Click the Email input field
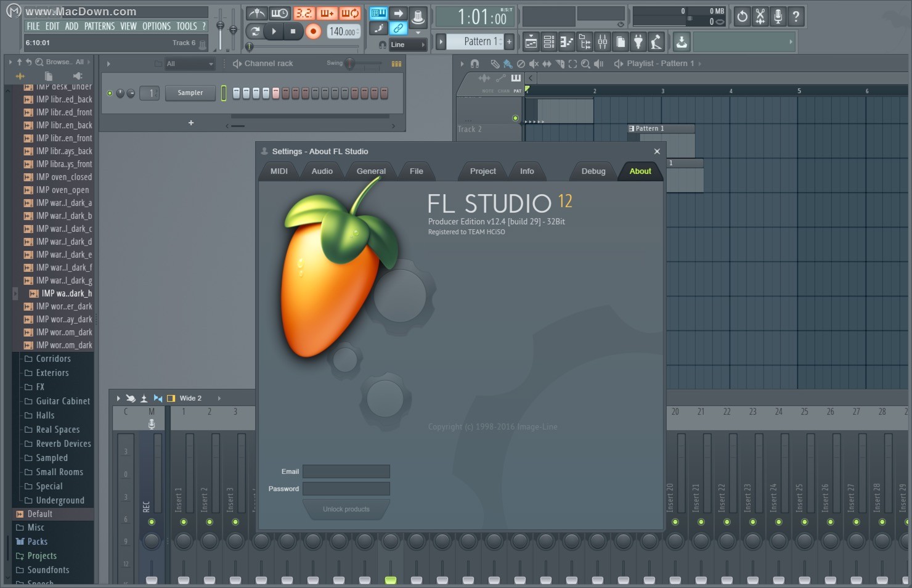The height and width of the screenshot is (588, 912). point(346,472)
